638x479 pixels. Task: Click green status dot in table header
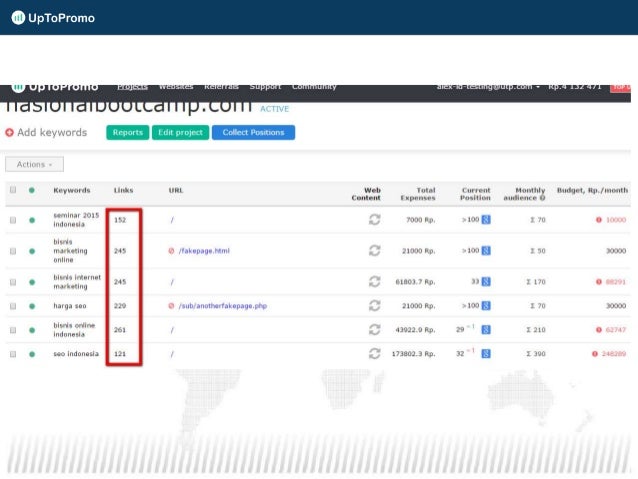click(32, 190)
